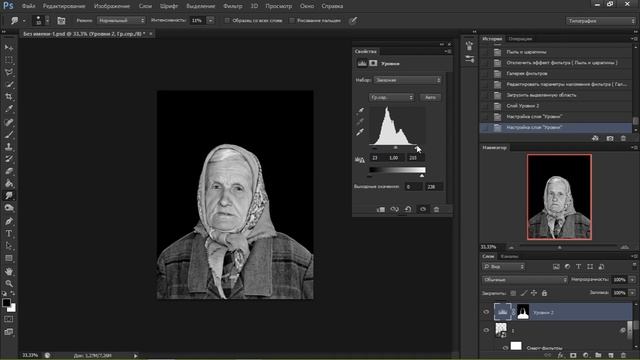The width and height of the screenshot is (640, 360).
Task: Open the Opacity 100% dropdown arrow
Action: 632,280
